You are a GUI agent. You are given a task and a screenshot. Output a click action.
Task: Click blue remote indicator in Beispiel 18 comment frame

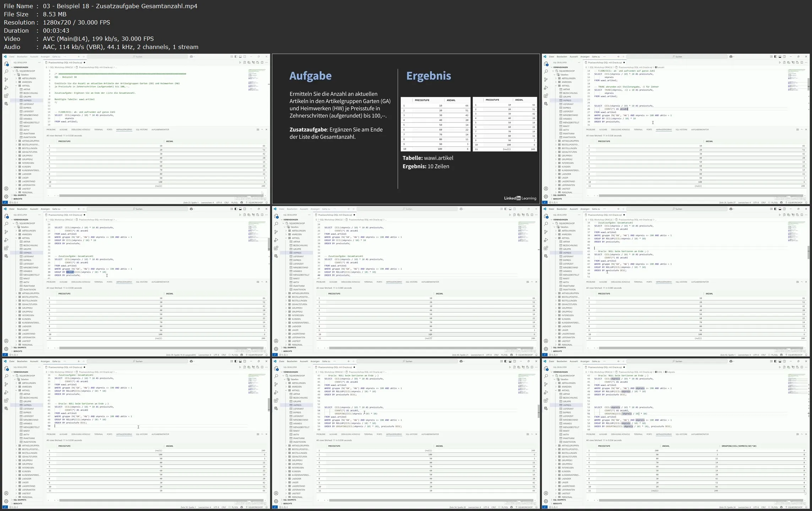[x=5, y=202]
